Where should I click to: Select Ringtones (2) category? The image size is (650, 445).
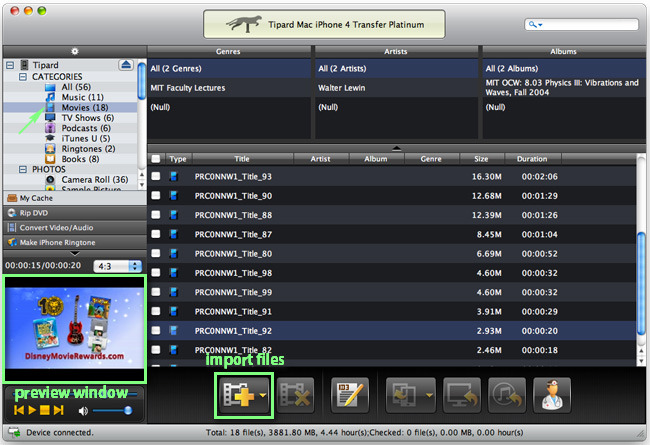coord(88,149)
